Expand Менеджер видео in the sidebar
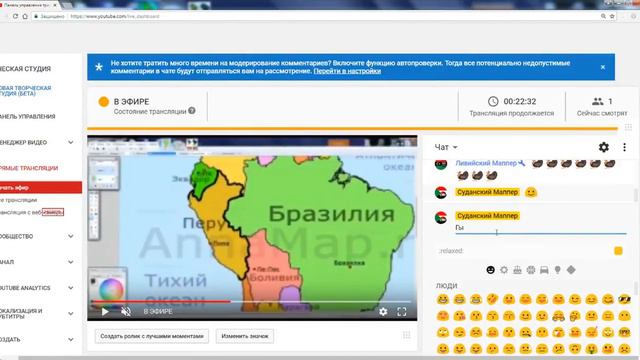Viewport: 640px width, 360px height. [71, 142]
